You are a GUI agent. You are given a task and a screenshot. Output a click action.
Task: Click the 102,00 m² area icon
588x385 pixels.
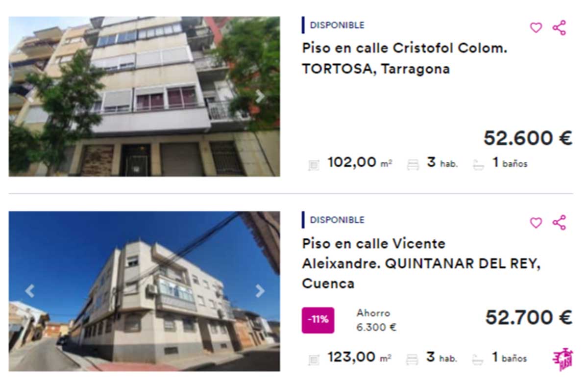pyautogui.click(x=314, y=165)
